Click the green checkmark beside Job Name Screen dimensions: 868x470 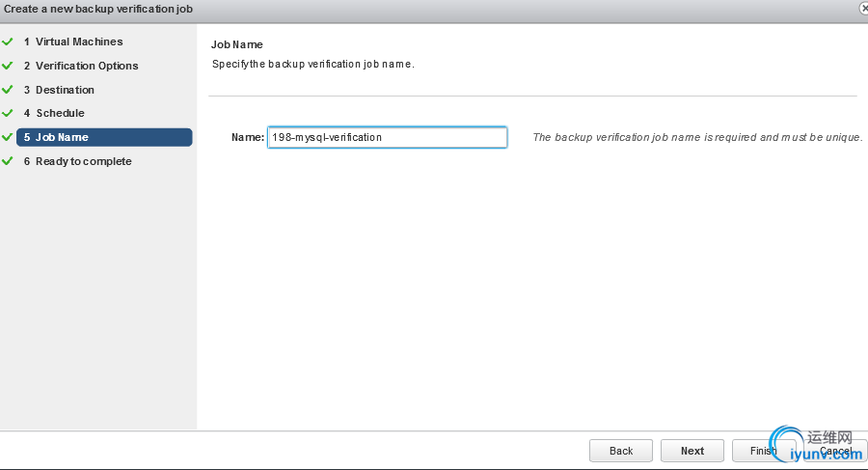pyautogui.click(x=7, y=137)
